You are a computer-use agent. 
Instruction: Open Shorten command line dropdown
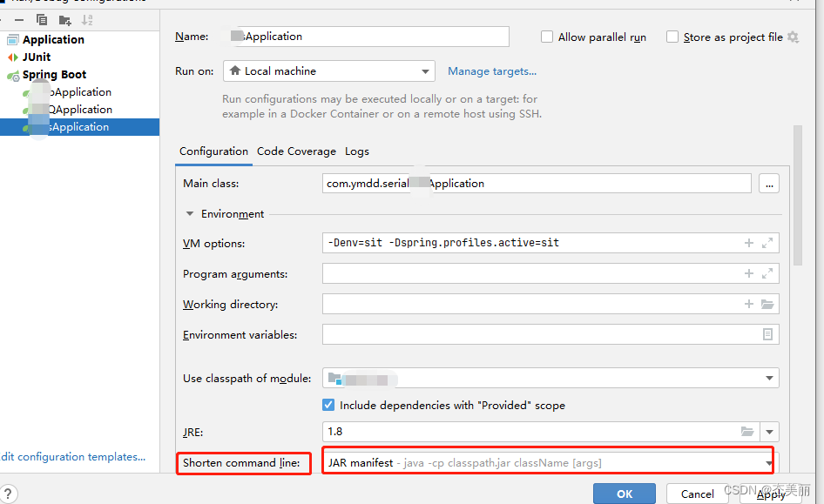click(x=549, y=463)
